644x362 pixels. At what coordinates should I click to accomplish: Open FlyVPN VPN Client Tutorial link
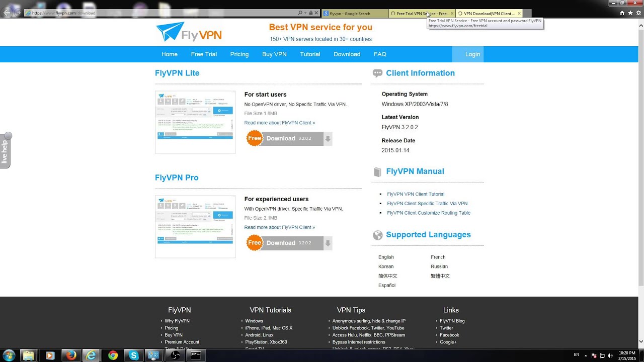(416, 194)
